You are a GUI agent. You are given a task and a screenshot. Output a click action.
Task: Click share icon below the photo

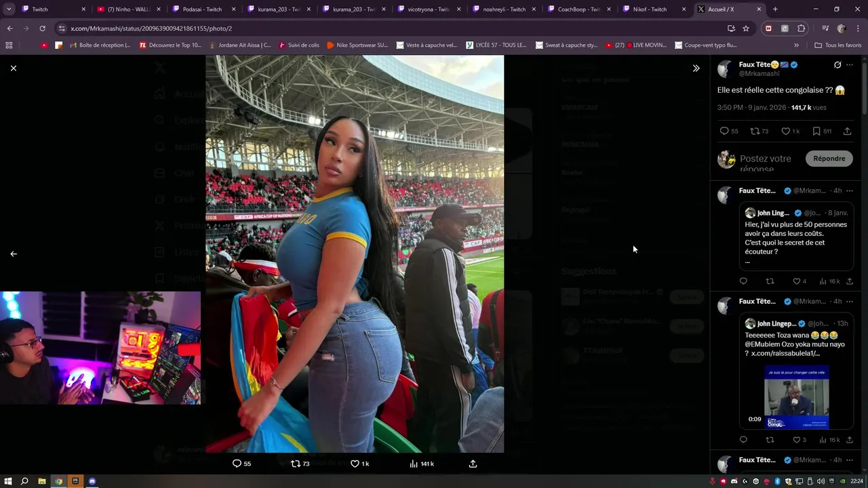point(473,464)
